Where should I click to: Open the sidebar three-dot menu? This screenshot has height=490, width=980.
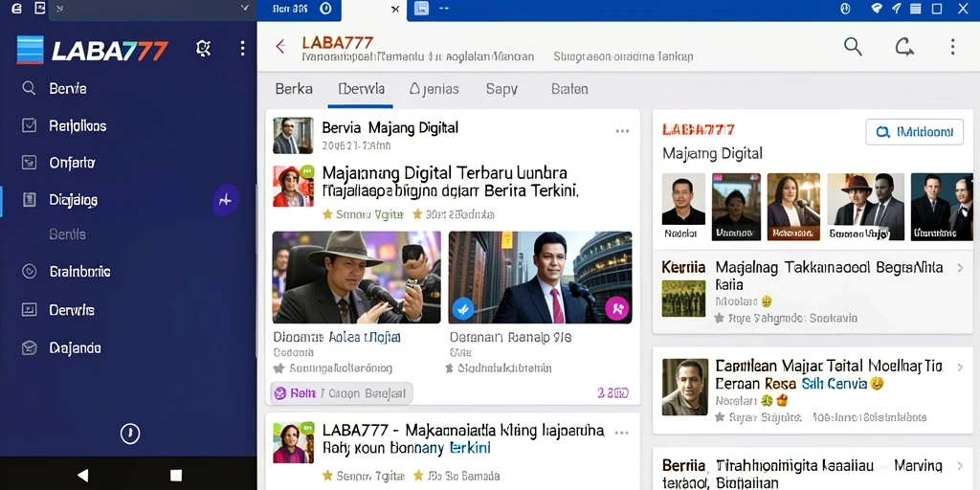tap(242, 48)
